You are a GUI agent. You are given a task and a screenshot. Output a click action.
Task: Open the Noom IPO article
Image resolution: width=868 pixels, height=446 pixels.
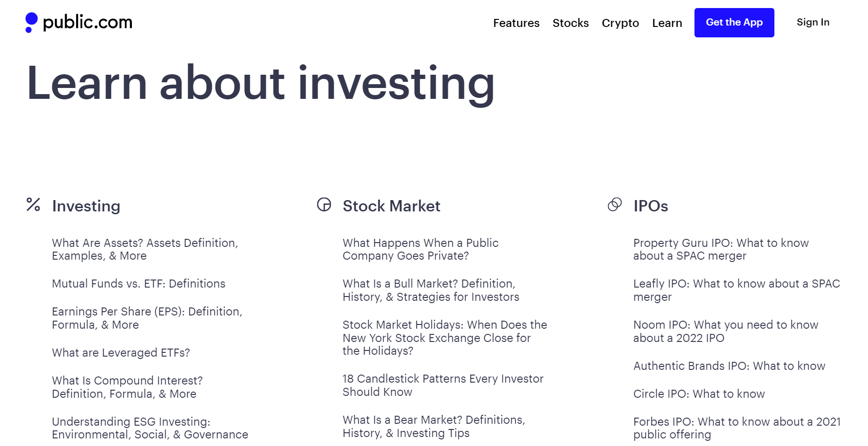[725, 332]
